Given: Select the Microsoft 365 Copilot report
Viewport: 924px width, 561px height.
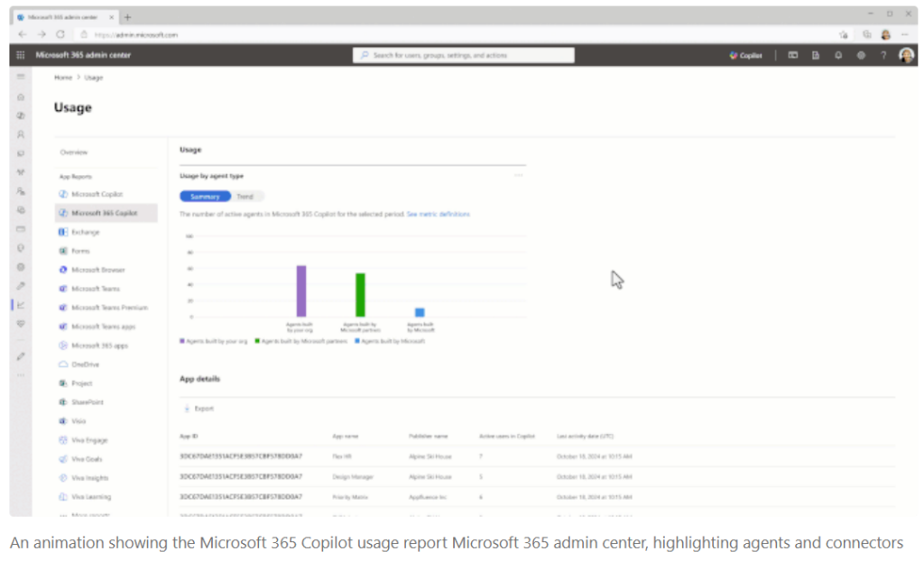Looking at the screenshot, I should click(105, 213).
